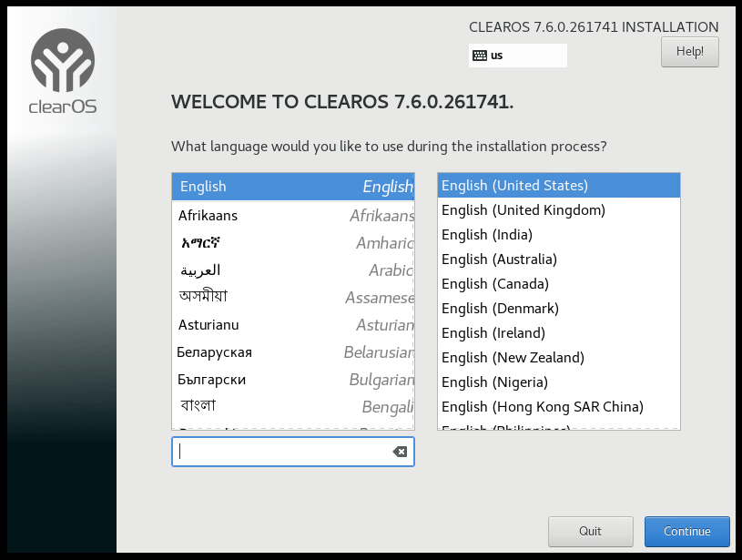Choose Bulgarian language entry
Screen dimensions: 742x560
tap(292, 380)
